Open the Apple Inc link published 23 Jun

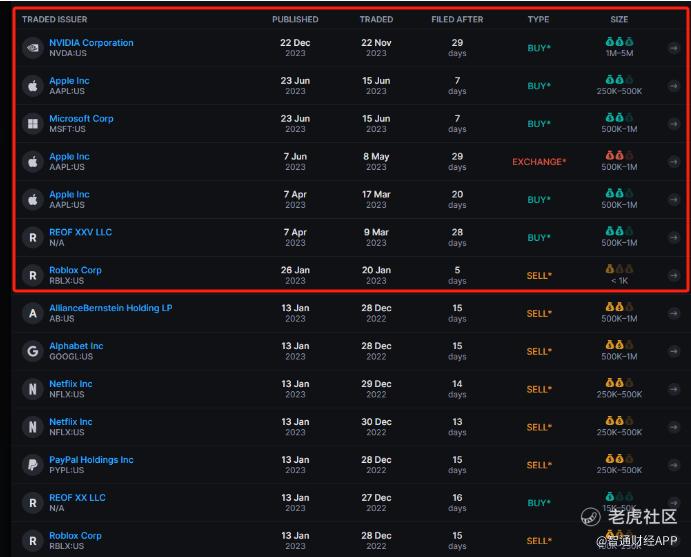point(69,81)
